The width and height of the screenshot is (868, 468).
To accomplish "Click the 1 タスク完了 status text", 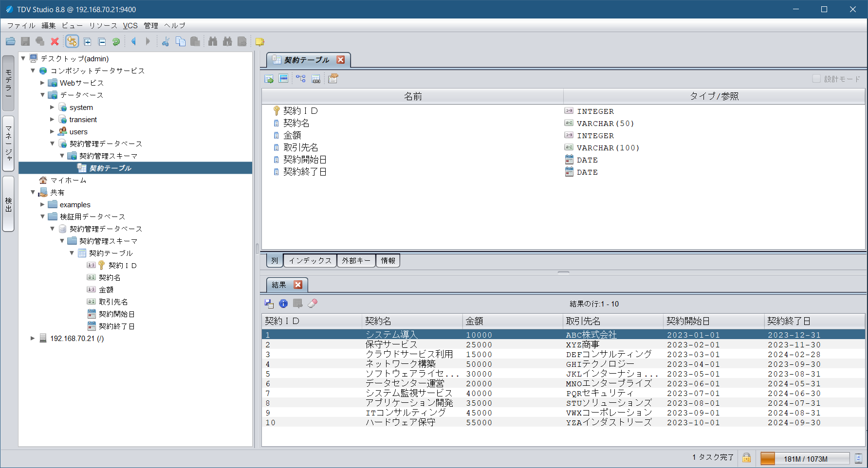I will (713, 457).
